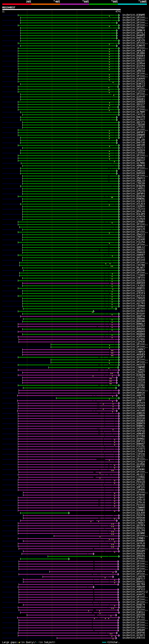Screen dimensions: 149x644
Task: Click the 474 query length label
Action: coord(117,12)
